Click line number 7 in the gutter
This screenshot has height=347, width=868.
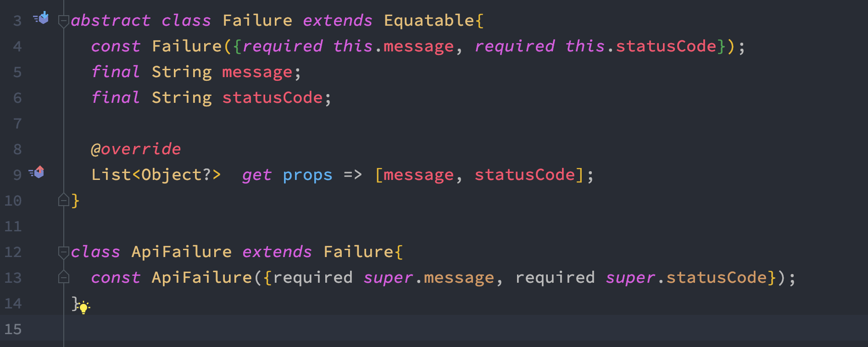pyautogui.click(x=17, y=123)
